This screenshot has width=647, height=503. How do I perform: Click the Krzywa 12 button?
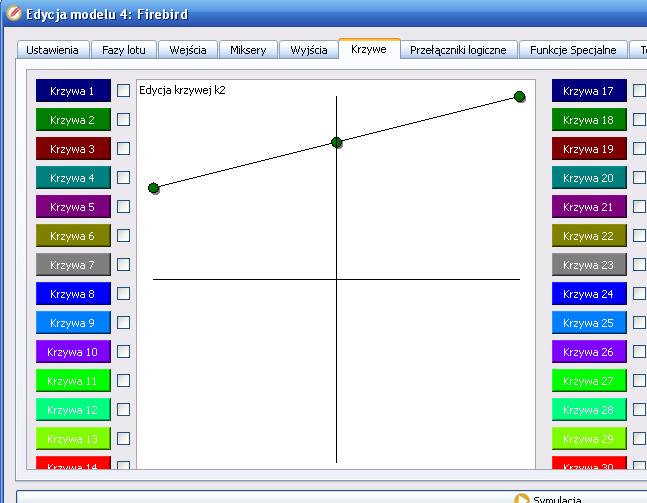click(73, 410)
